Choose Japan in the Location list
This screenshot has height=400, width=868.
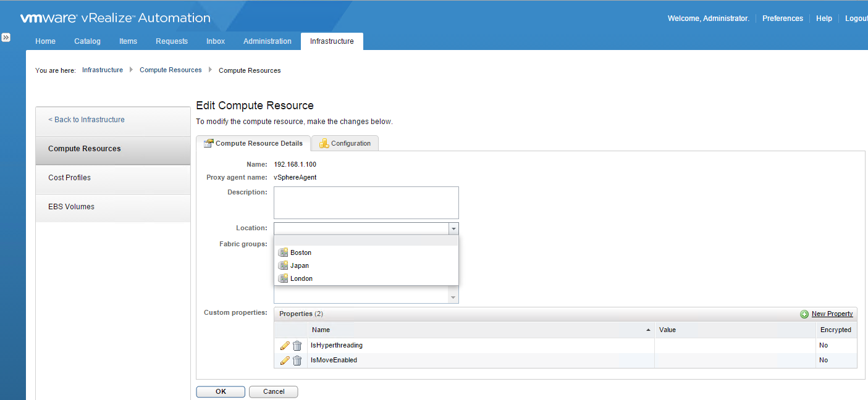pyautogui.click(x=366, y=265)
